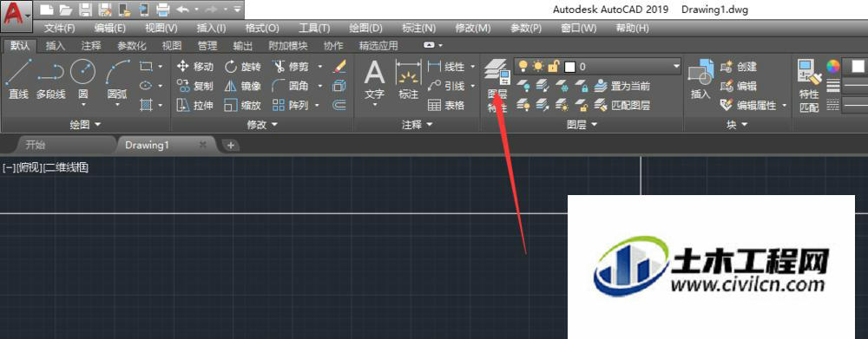Click the Open folder icon in quick access toolbar

point(66,9)
